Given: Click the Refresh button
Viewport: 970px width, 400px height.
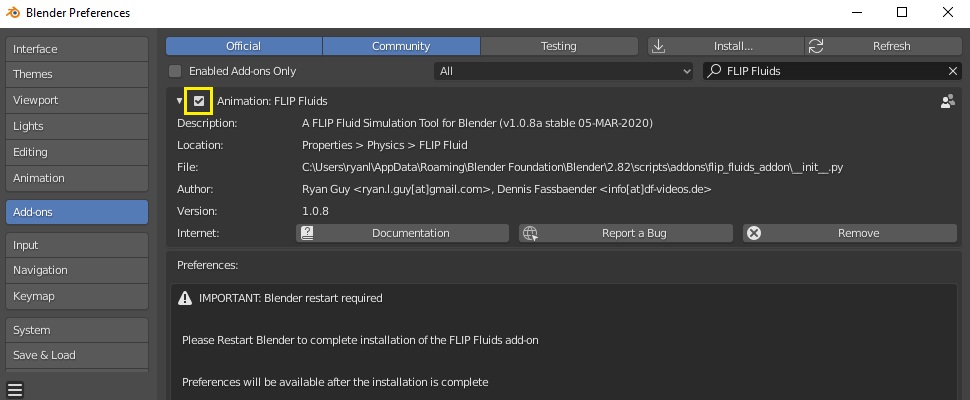Looking at the screenshot, I should point(883,46).
